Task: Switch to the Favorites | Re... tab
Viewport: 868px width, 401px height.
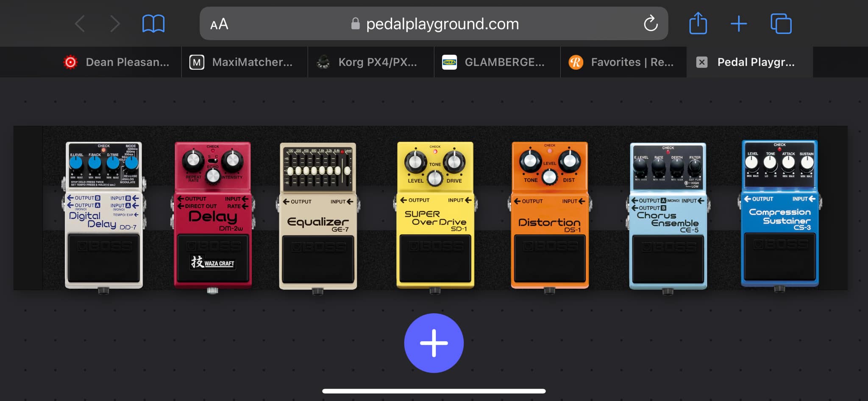Action: pyautogui.click(x=623, y=62)
